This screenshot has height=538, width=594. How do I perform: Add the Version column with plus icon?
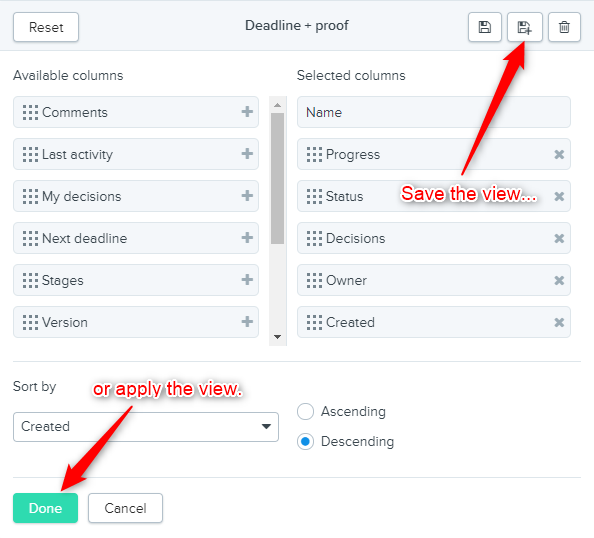pos(247,322)
